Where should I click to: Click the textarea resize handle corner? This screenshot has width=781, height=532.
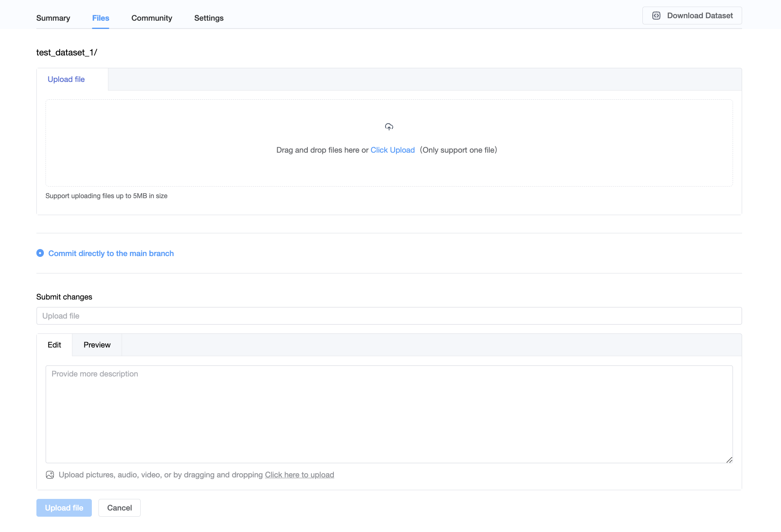pyautogui.click(x=729, y=460)
